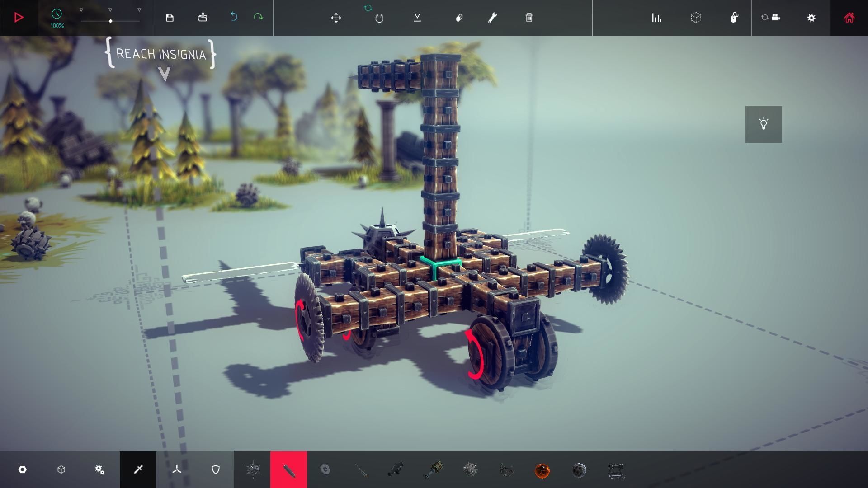Image resolution: width=868 pixels, height=488 pixels.
Task: Click the time scale slider handle
Action: pos(111,21)
